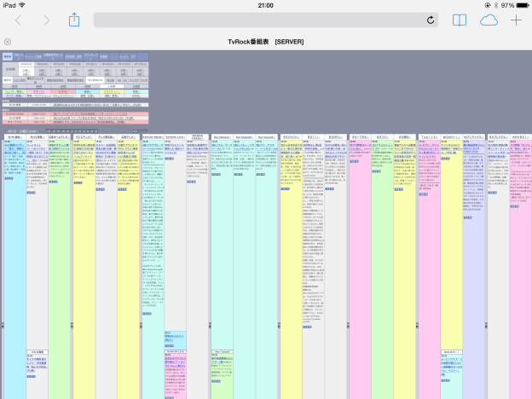Switch to the 予約登録・変更 tab

[73, 56]
